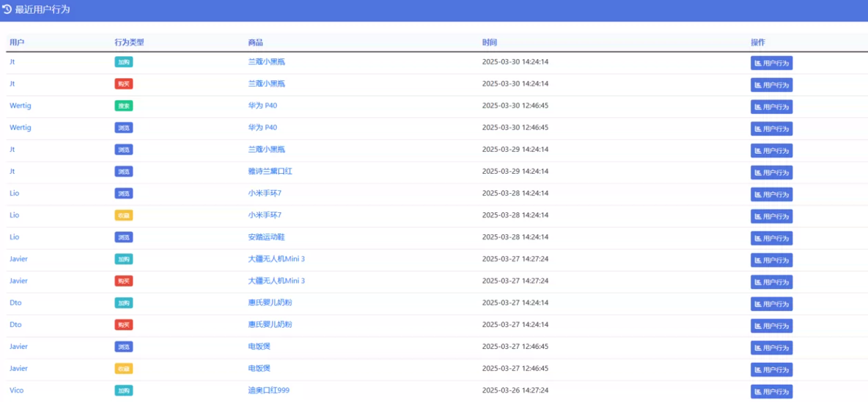Image resolution: width=868 pixels, height=402 pixels.
Task: Open user Javier in the 购买 大疆 row
Action: [x=19, y=281]
